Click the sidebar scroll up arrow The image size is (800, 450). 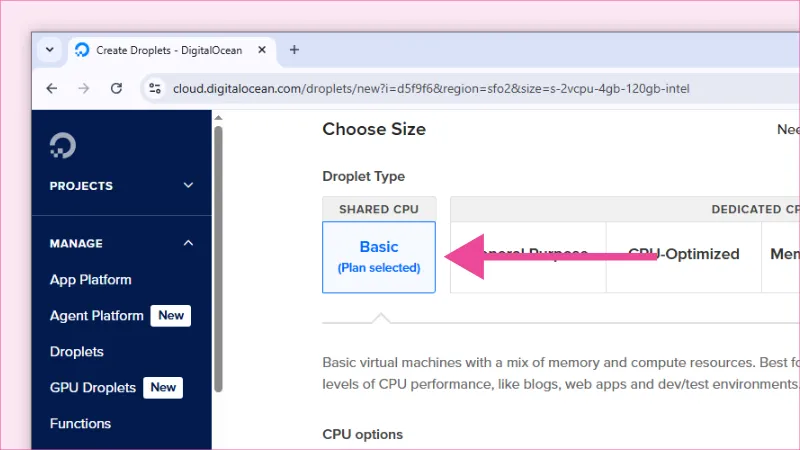(218, 118)
